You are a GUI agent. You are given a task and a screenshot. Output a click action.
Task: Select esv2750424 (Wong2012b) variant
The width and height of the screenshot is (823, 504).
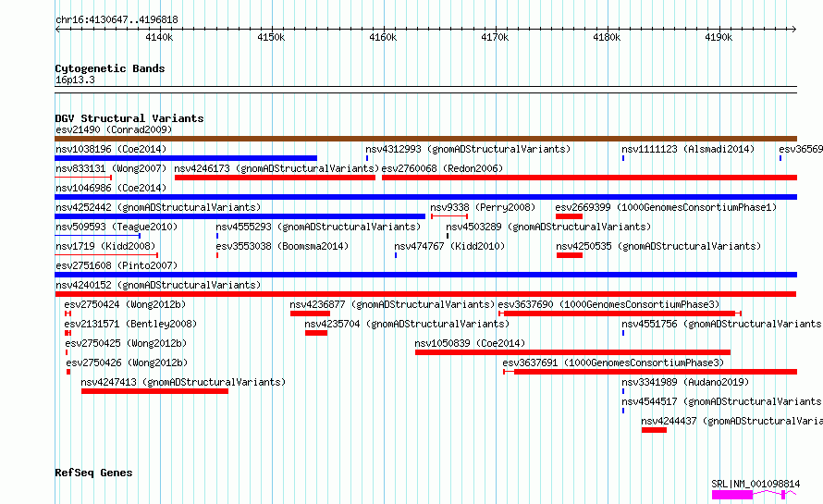[68, 313]
